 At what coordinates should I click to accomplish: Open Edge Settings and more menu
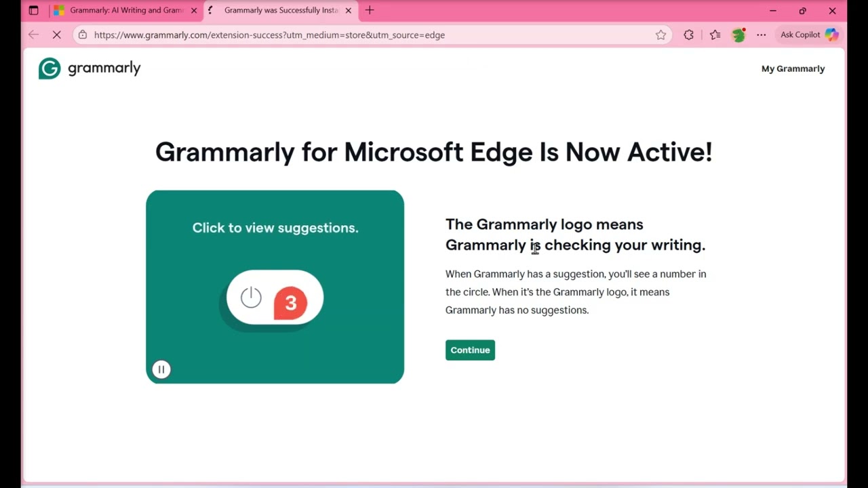[x=762, y=35]
